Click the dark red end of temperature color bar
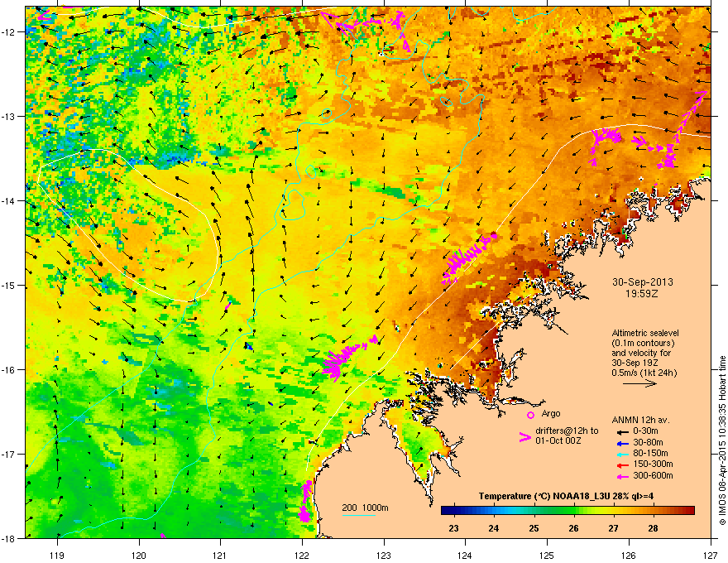Viewport: 728px width, 563px height. pyautogui.click(x=689, y=511)
